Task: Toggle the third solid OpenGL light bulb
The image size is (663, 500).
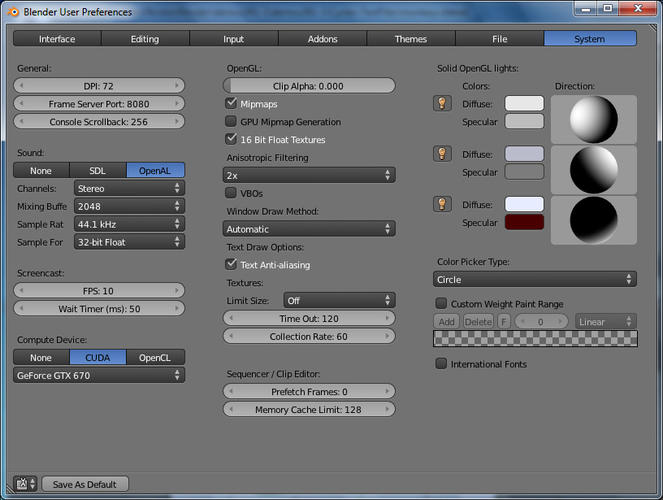Action: (442, 204)
